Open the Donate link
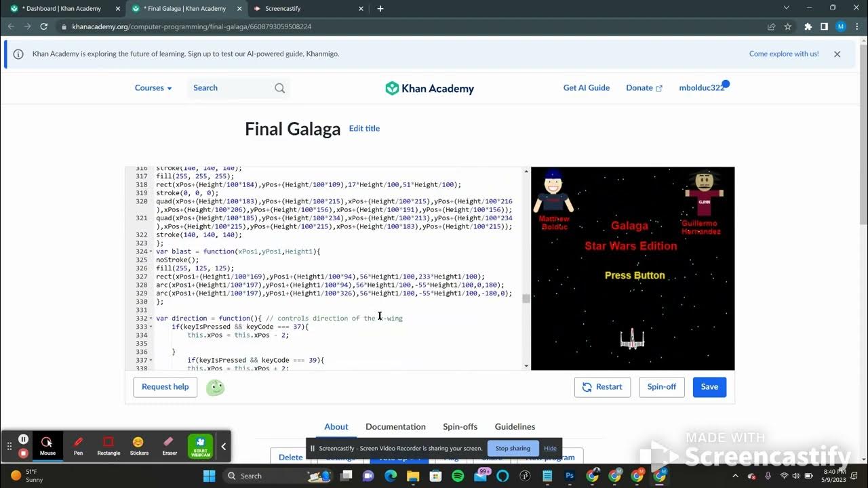The height and width of the screenshot is (488, 868). tap(644, 88)
